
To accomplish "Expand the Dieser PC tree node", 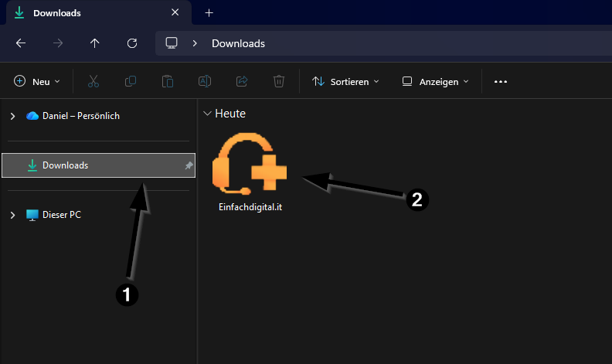I will coord(12,215).
